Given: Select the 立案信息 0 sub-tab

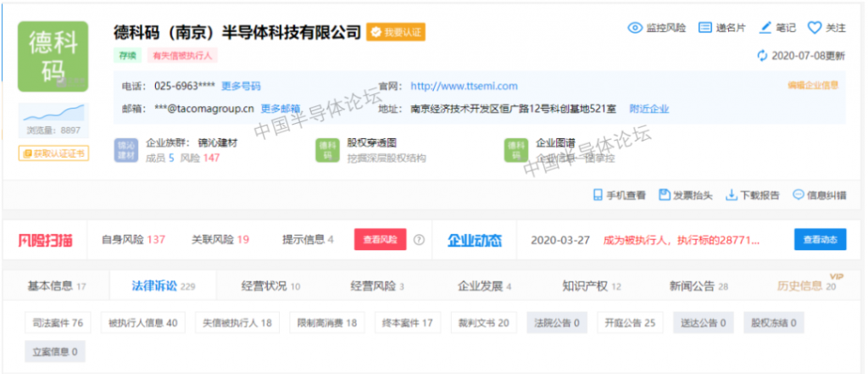Looking at the screenshot, I should click(55, 351).
